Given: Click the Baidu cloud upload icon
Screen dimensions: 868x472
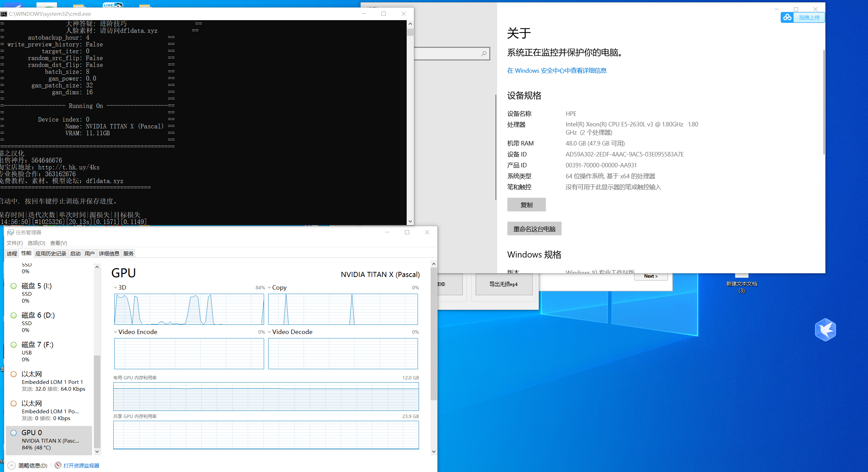Looking at the screenshot, I should tap(787, 17).
